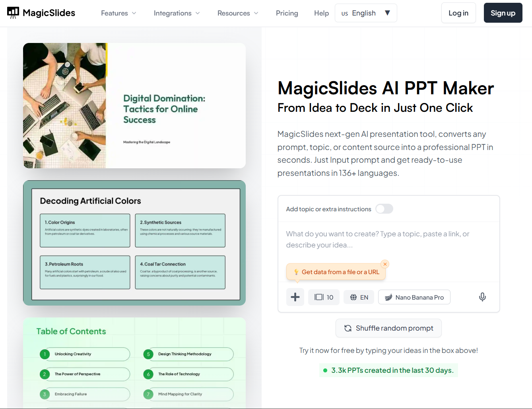
Task: Open the English language selector
Action: [x=366, y=13]
